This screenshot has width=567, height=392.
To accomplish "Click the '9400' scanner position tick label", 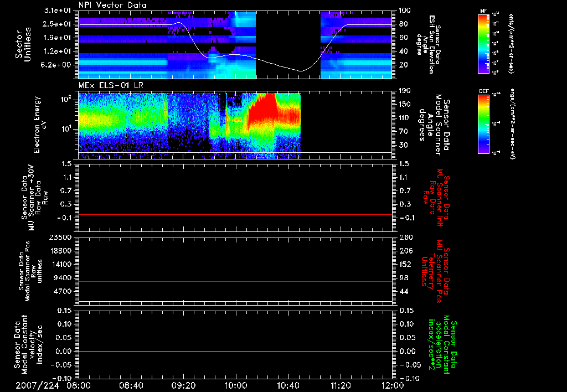I will point(63,278).
